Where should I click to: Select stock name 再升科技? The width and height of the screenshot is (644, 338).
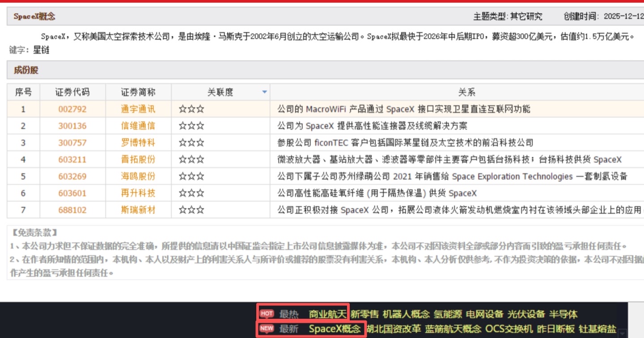pyautogui.click(x=138, y=194)
